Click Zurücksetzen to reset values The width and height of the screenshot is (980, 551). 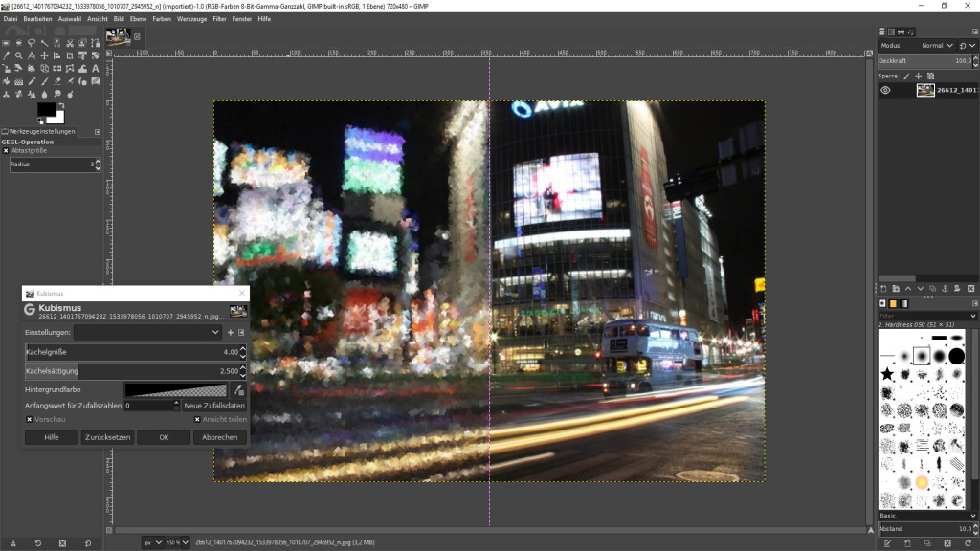107,437
